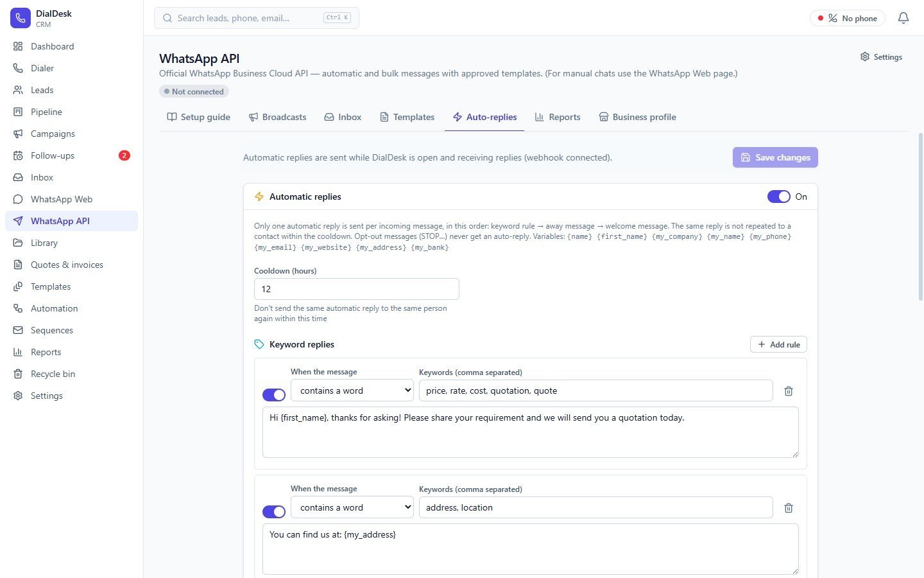924x578 pixels.
Task: Open condition dropdown for address rule
Action: 352,507
